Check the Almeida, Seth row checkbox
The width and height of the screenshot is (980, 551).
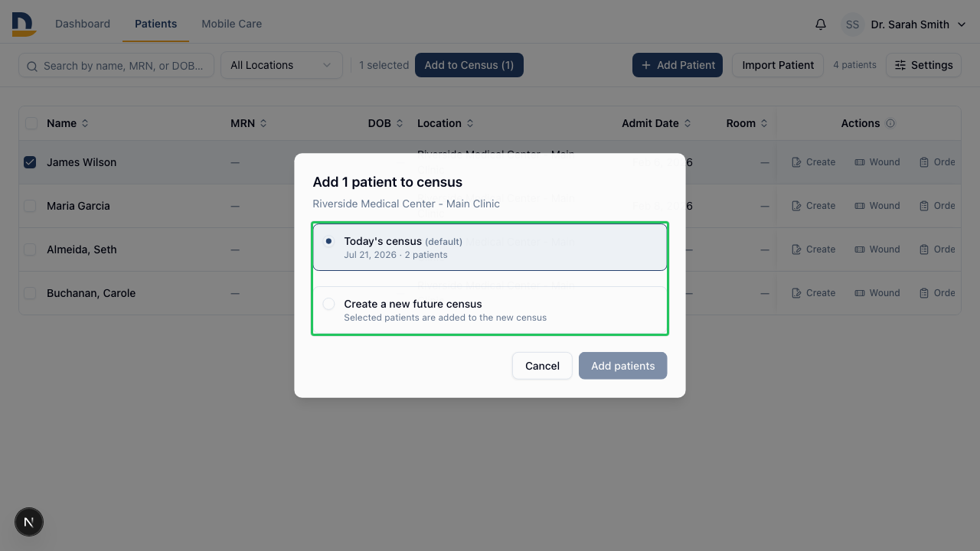pyautogui.click(x=30, y=249)
